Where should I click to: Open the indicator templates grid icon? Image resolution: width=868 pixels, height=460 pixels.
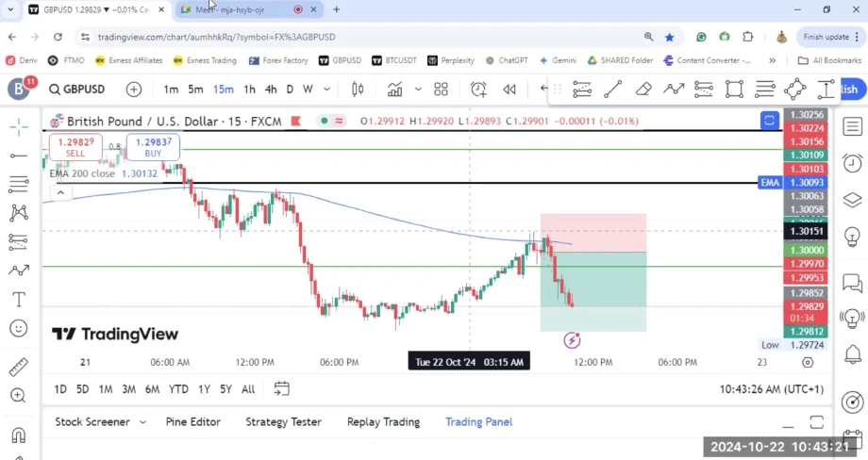(442, 89)
